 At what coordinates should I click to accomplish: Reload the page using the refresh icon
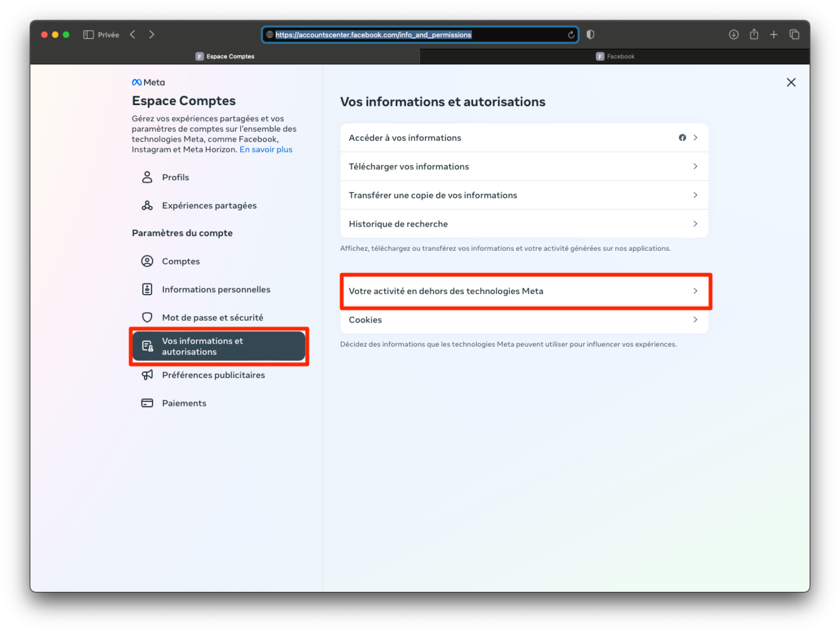[571, 35]
